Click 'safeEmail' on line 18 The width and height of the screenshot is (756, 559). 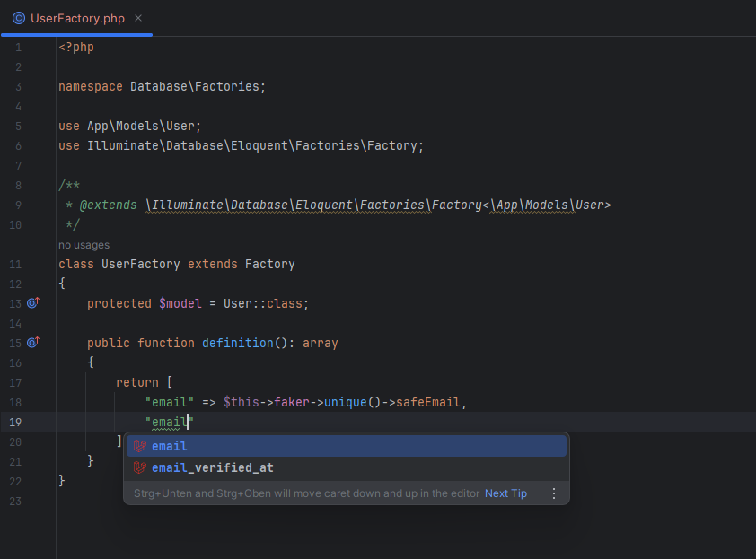click(x=428, y=402)
